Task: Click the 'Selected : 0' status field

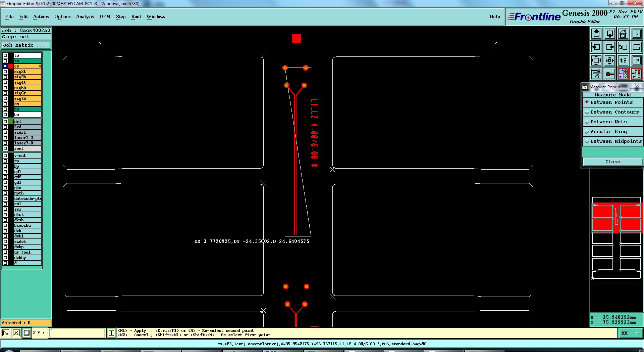Action: [x=26, y=323]
